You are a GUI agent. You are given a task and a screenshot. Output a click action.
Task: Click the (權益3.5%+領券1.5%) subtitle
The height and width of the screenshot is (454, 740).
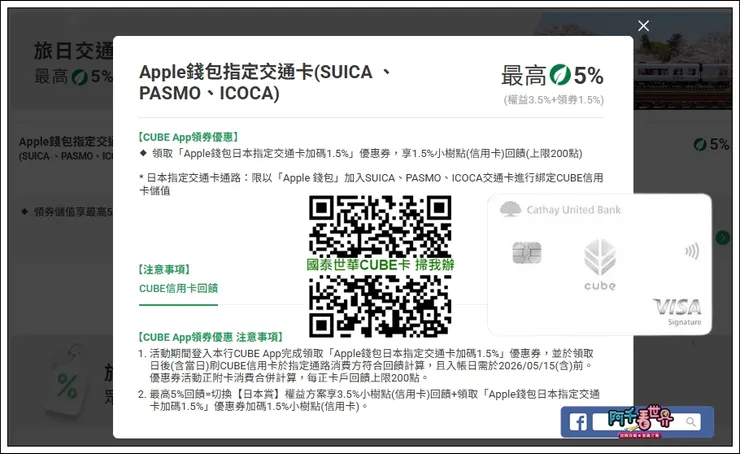[x=554, y=100]
